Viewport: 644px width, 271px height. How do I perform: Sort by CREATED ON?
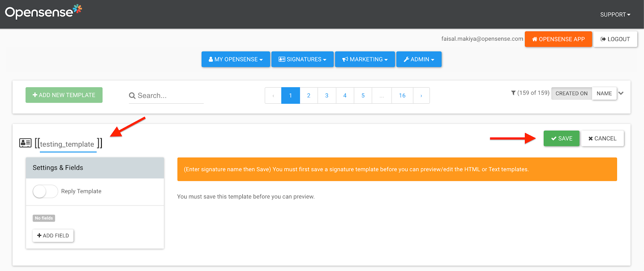pos(572,93)
